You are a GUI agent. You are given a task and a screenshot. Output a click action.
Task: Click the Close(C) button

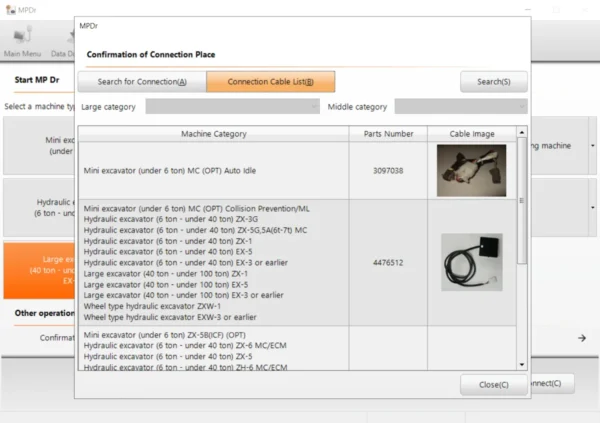point(494,385)
